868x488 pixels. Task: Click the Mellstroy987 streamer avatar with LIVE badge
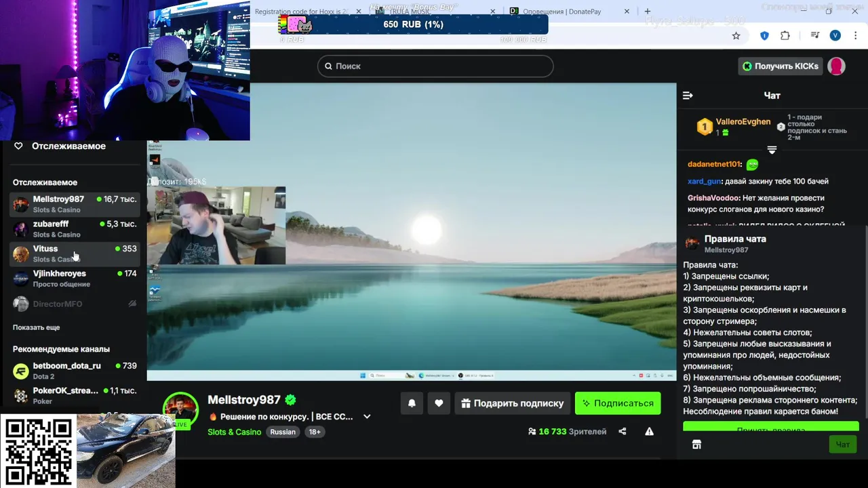(x=180, y=410)
